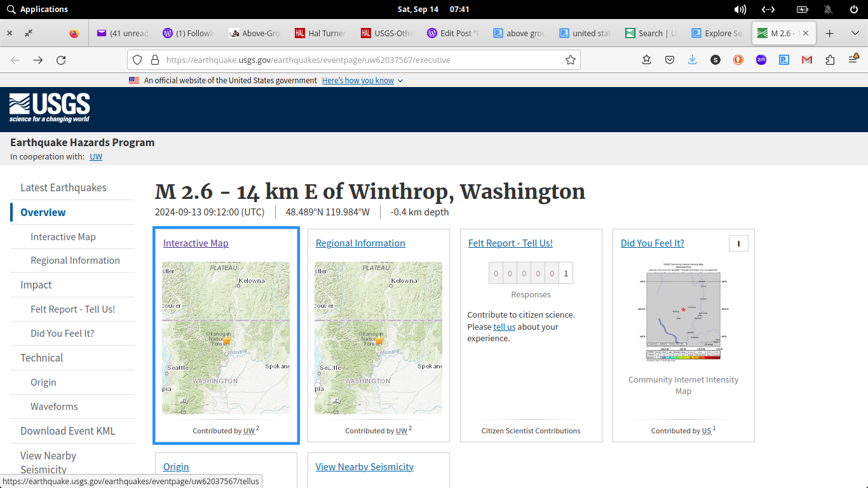868x488 pixels.
Task: Switch to the Edit Post tab
Action: tap(453, 33)
